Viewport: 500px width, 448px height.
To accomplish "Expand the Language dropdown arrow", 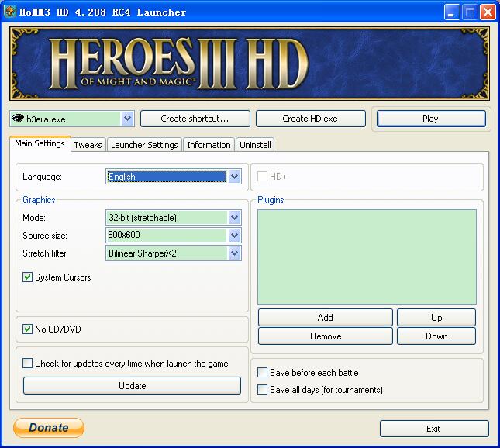I will click(234, 176).
